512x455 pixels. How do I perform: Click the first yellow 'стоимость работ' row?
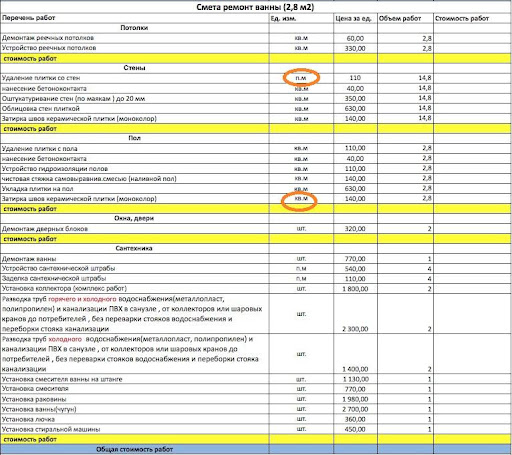coord(256,59)
